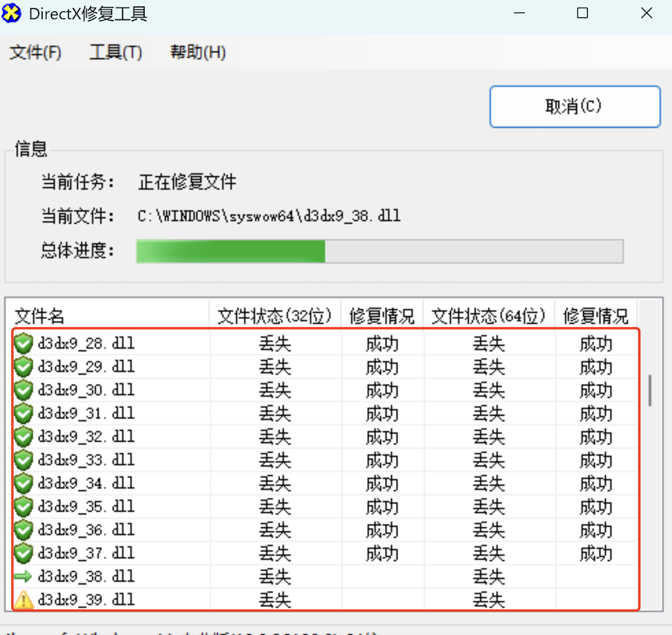Image resolution: width=672 pixels, height=635 pixels.
Task: Click the 正在修复文件 task status text
Action: coord(187,182)
